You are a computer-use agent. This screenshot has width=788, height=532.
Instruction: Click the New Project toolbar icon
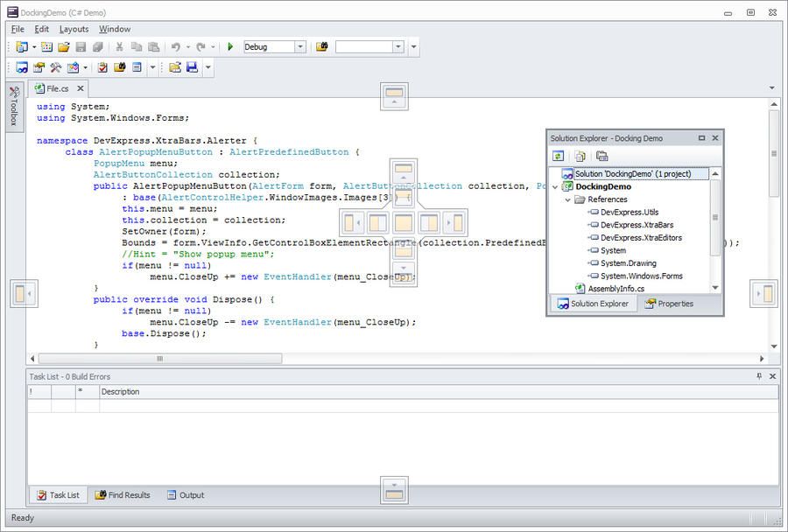[x=22, y=46]
